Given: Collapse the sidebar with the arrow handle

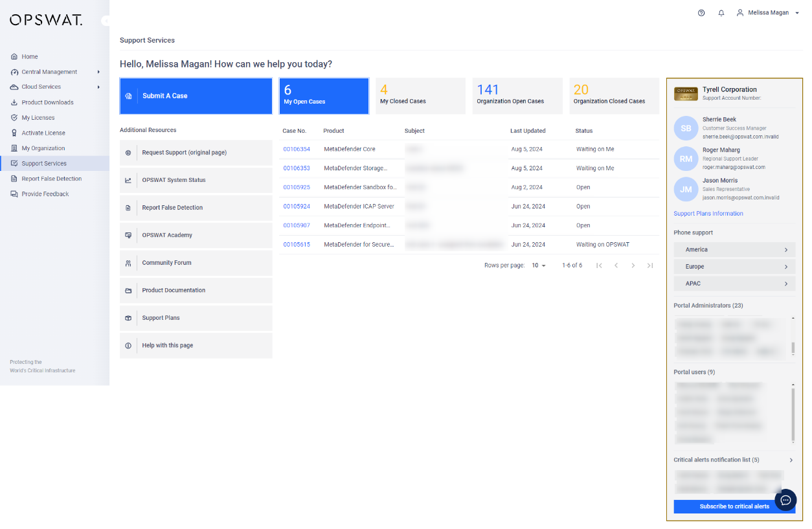Looking at the screenshot, I should pyautogui.click(x=106, y=21).
